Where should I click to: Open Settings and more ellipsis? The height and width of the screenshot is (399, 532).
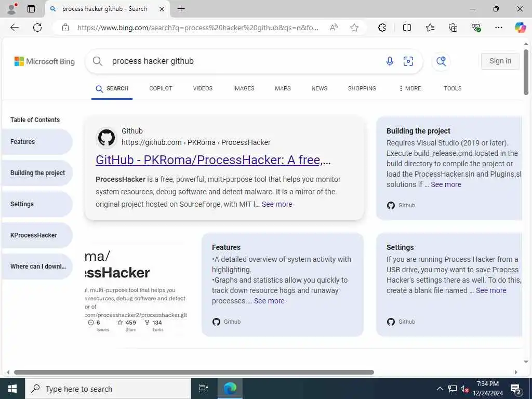498,28
